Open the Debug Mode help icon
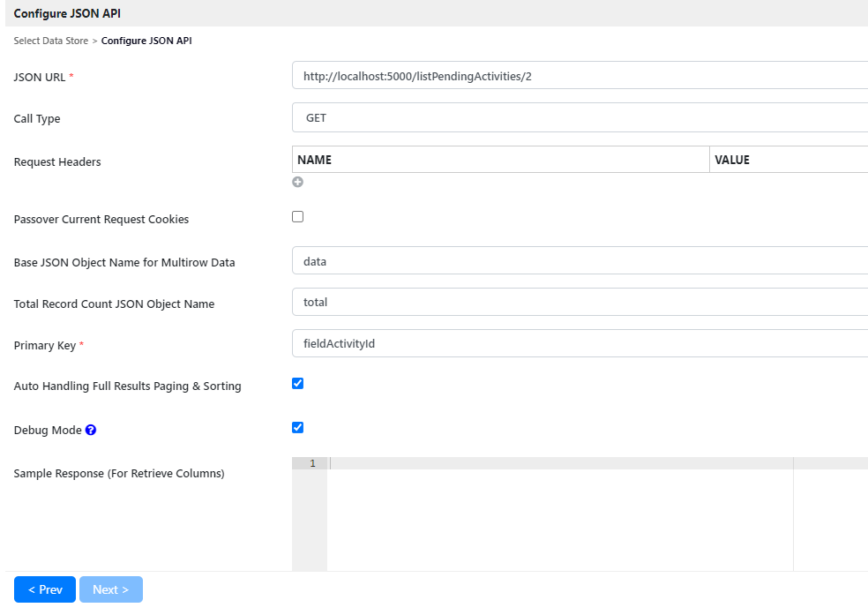868x615 pixels. point(91,430)
